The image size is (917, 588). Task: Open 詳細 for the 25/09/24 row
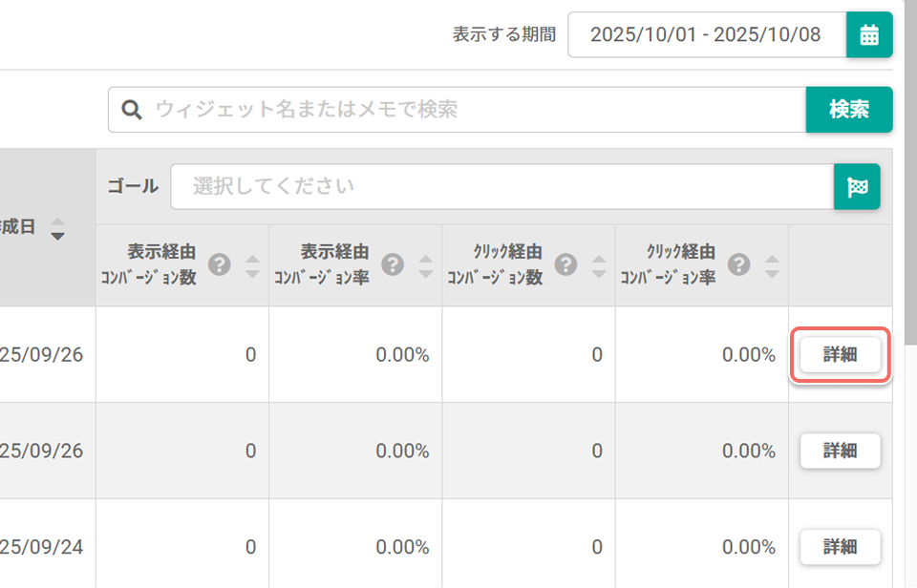tap(841, 547)
